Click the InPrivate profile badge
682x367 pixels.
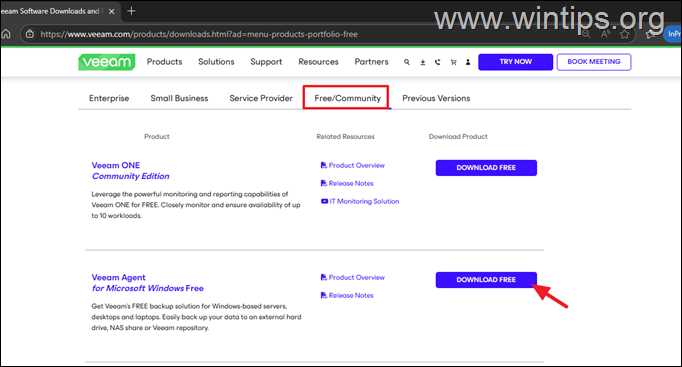coord(673,34)
